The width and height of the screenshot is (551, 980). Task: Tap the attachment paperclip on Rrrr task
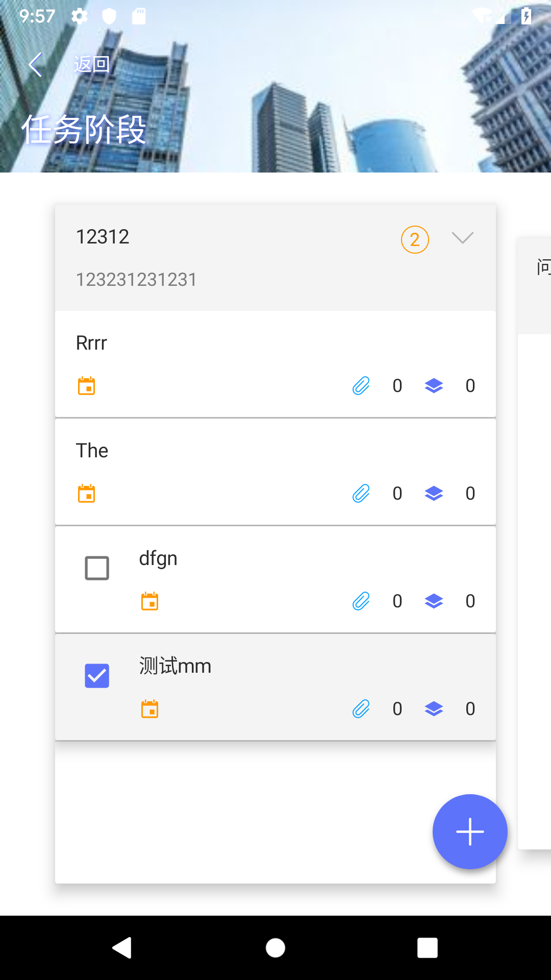click(x=361, y=386)
